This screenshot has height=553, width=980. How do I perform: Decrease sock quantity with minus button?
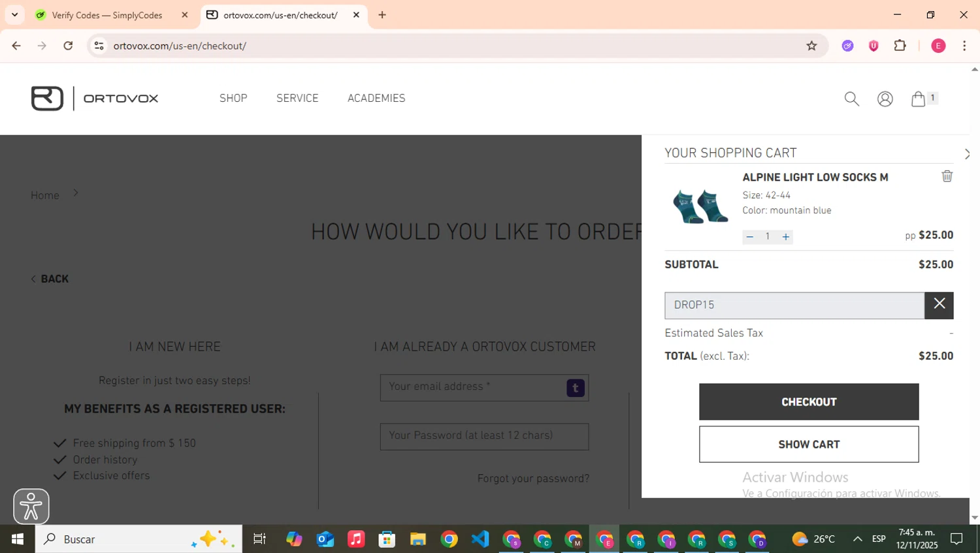750,237
